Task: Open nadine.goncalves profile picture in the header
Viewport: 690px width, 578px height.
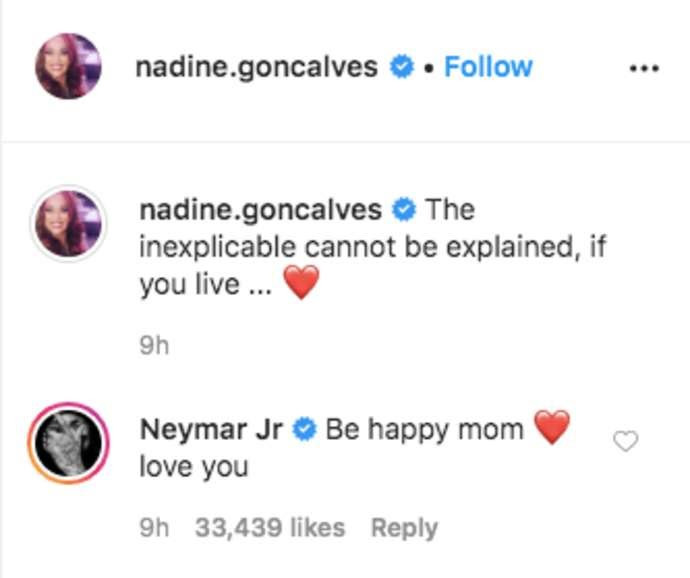Action: 68,67
